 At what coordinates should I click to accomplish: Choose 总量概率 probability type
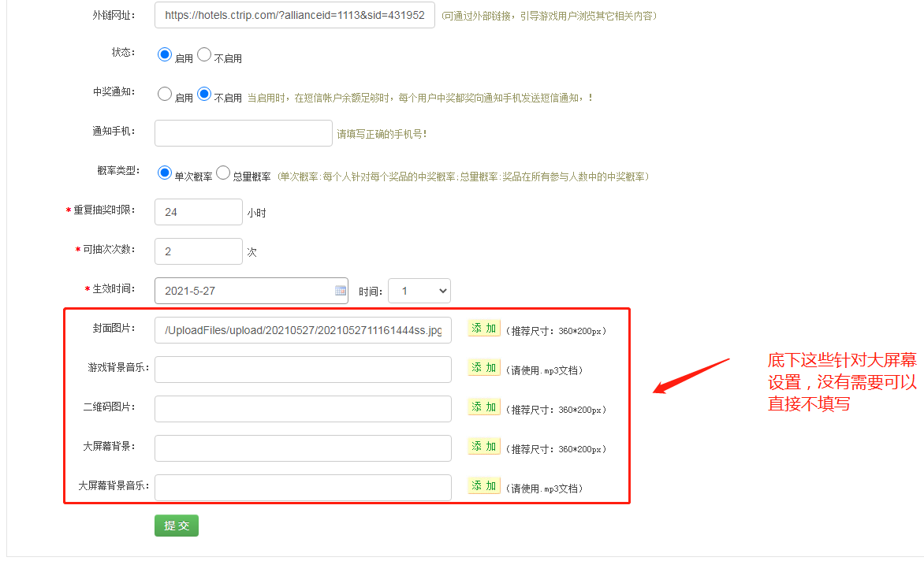tap(223, 173)
